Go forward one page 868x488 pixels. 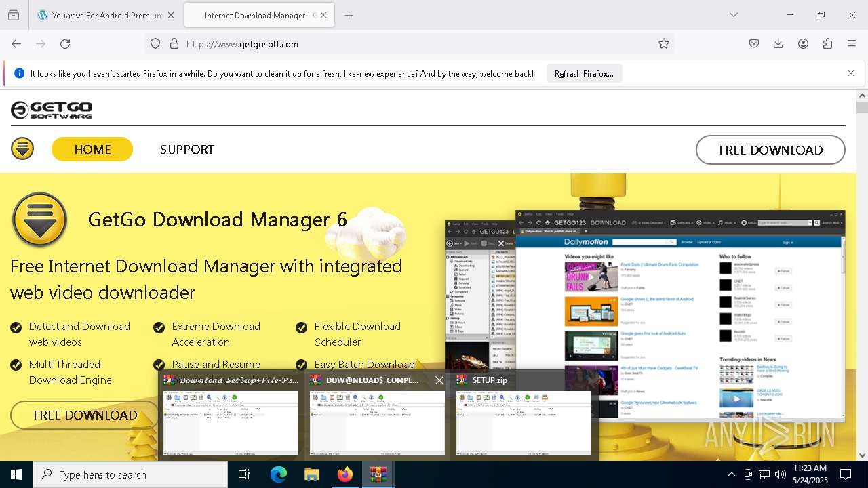[x=41, y=43]
